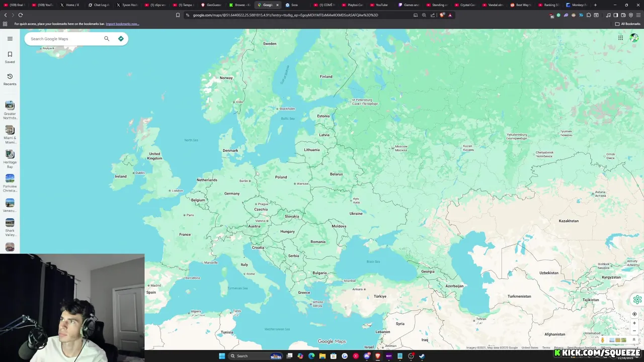The image size is (644, 362).
Task: Open a new browser tab
Action: [595, 5]
